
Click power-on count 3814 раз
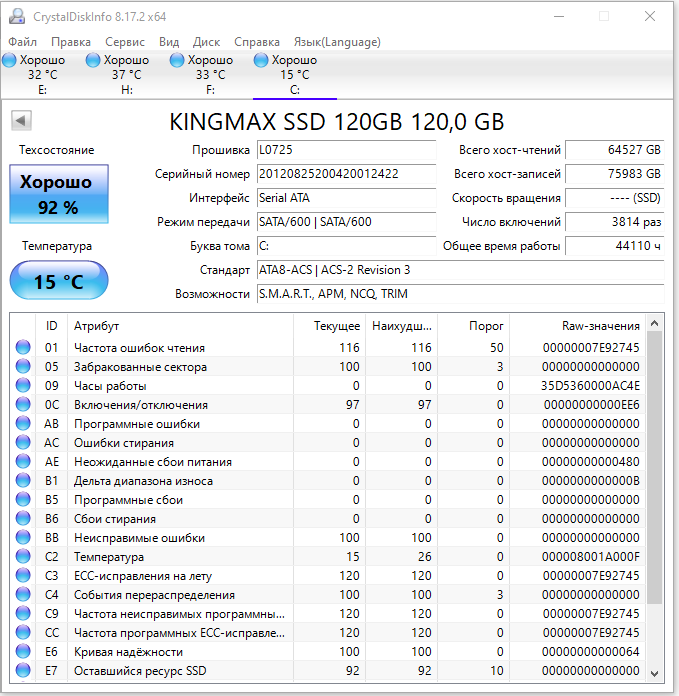click(x=614, y=222)
